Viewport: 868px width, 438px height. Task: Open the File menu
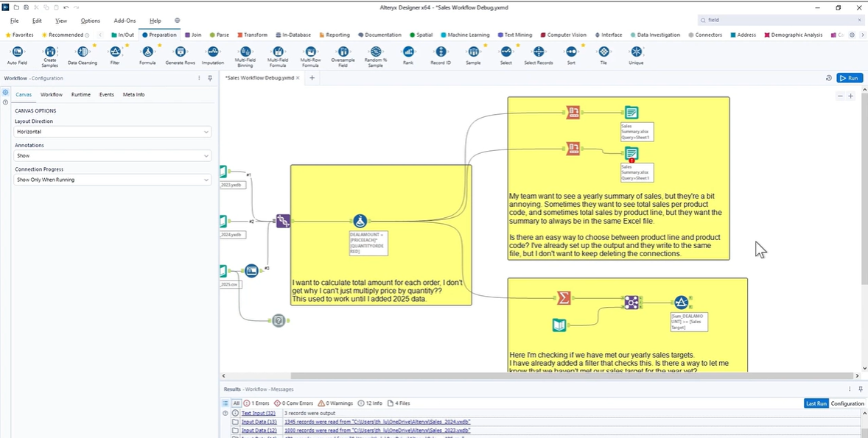(15, 21)
